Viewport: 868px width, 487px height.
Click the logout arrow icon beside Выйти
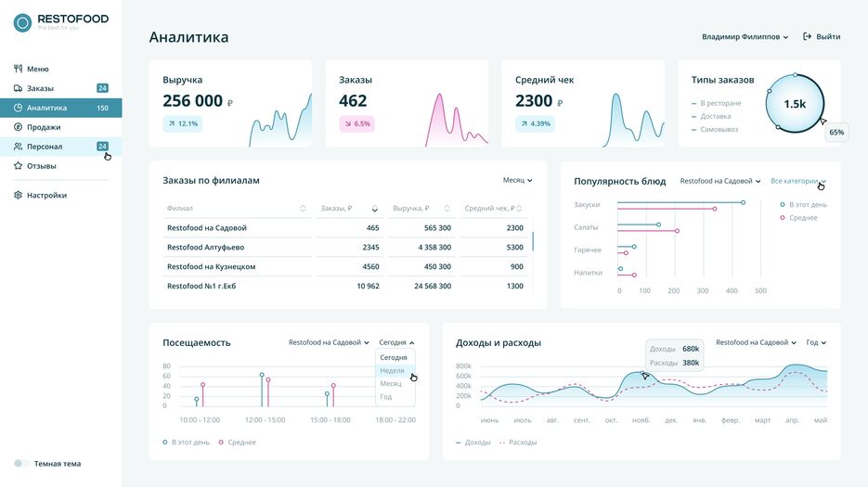point(807,36)
